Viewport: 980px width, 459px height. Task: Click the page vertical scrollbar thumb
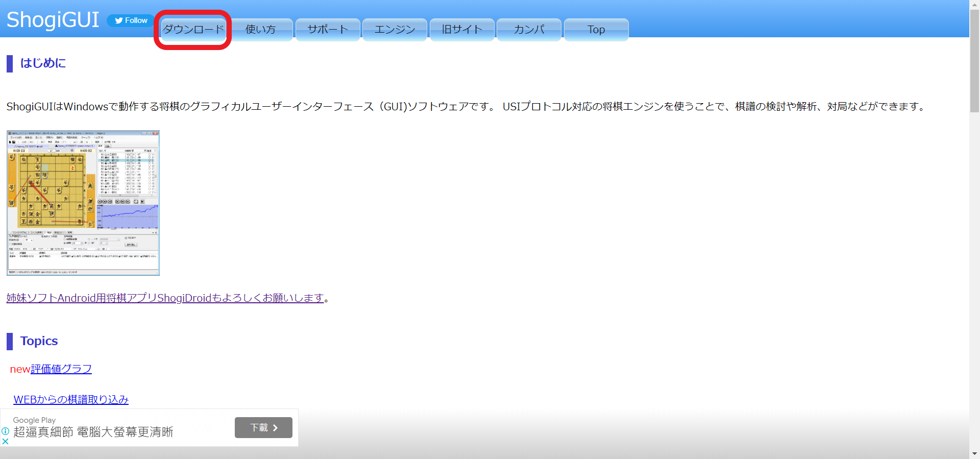pyautogui.click(x=974, y=60)
